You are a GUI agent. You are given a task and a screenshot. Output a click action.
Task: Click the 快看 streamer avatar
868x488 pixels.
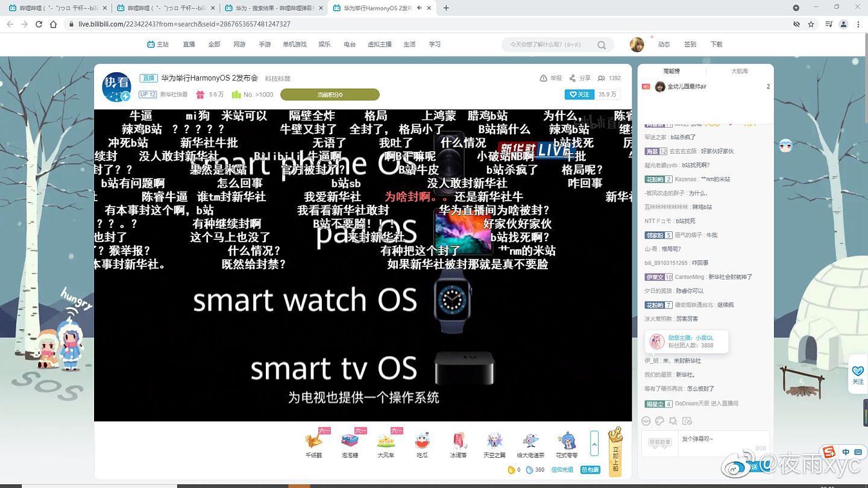[116, 87]
